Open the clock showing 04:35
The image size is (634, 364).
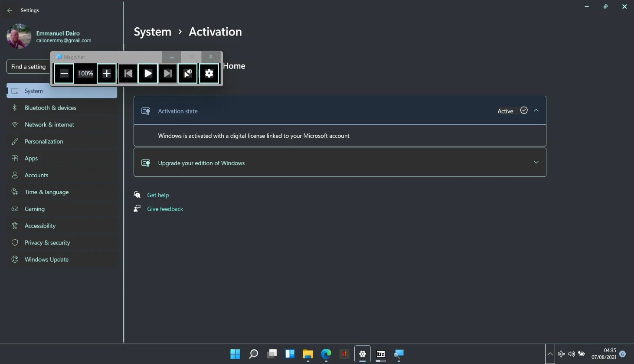pos(604,354)
